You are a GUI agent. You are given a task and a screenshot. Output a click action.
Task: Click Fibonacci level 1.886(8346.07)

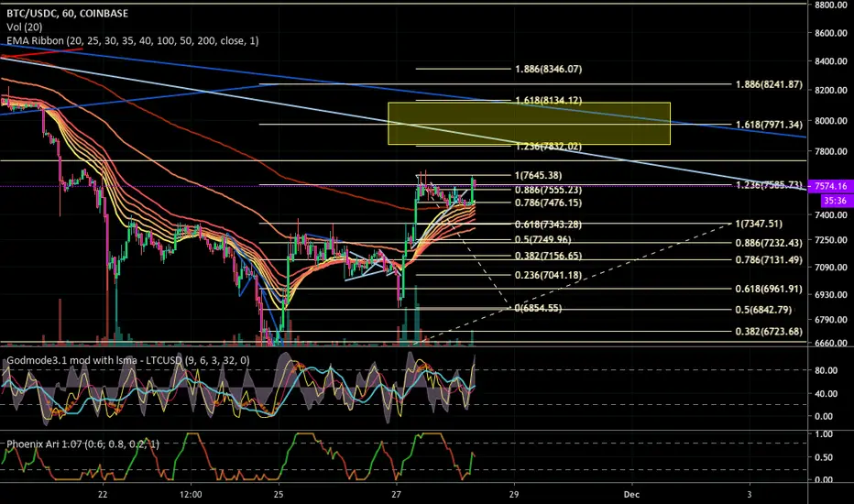[549, 70]
